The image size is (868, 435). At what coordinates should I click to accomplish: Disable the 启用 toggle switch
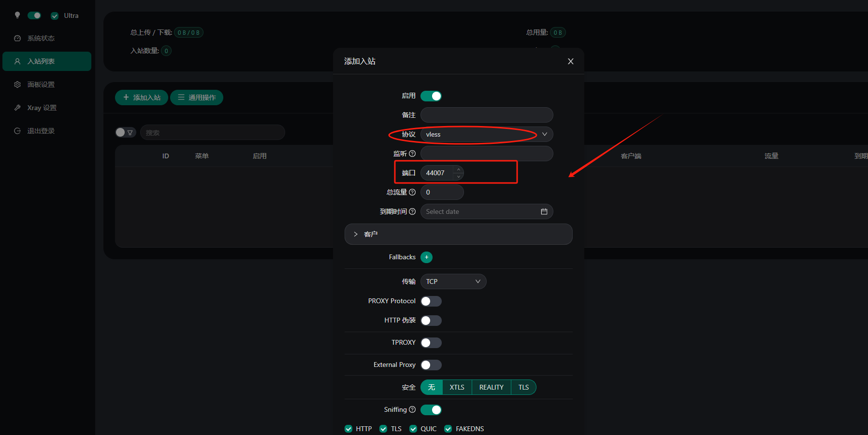click(x=431, y=96)
